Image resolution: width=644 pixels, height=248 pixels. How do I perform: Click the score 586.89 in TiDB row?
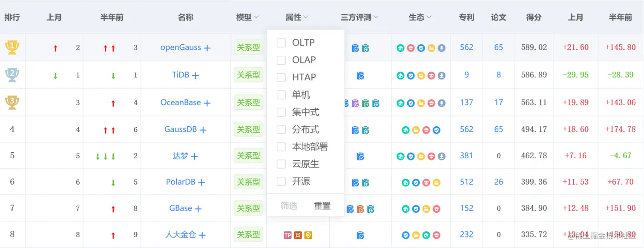[534, 75]
